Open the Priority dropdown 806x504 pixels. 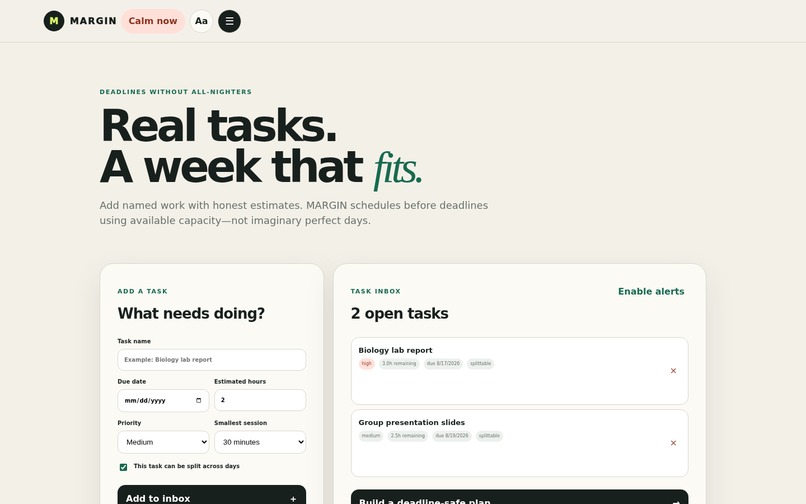click(x=163, y=442)
